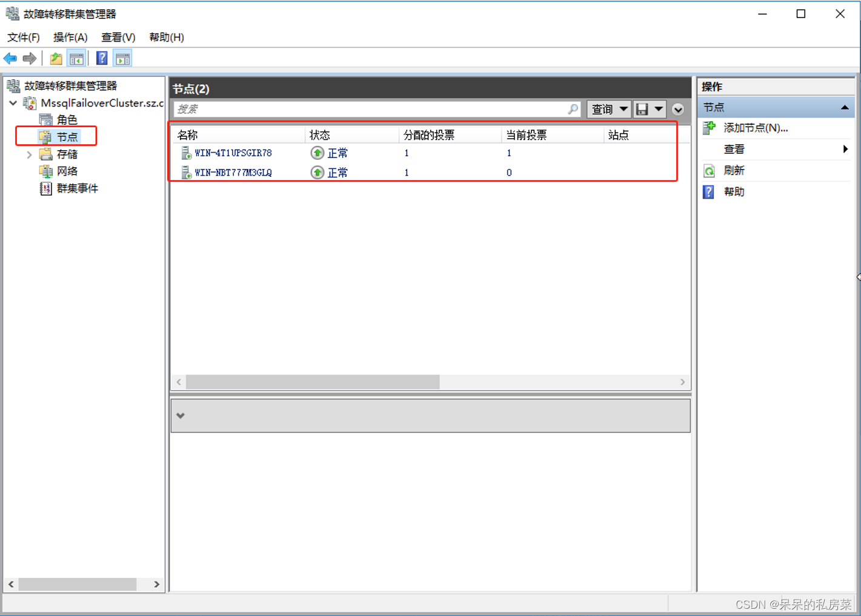Sort by 状态 column header
861x616 pixels.
click(x=320, y=135)
